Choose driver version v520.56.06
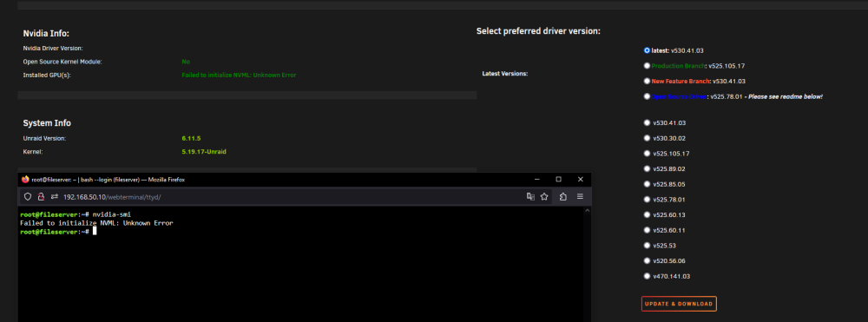 [647, 260]
